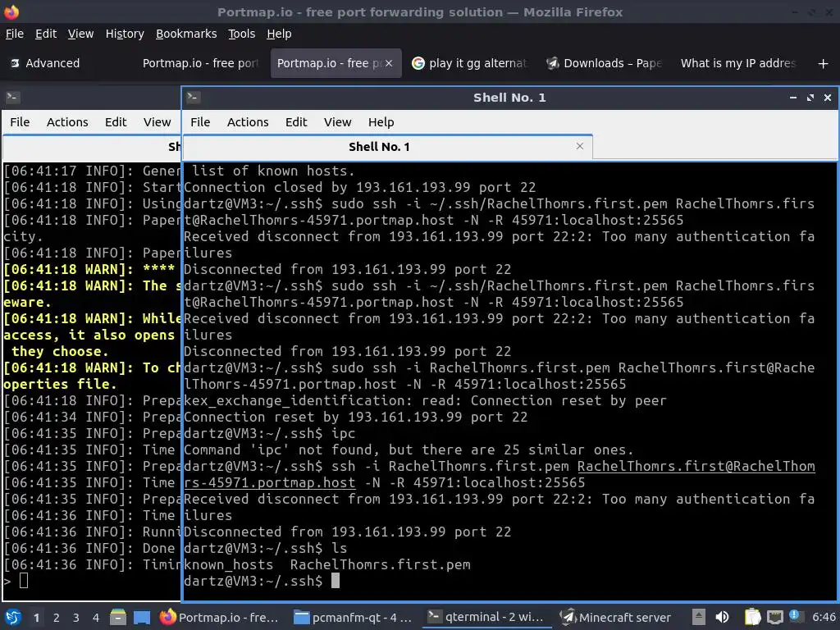Open the Firefox Help menu
The width and height of the screenshot is (840, 630).
[279, 34]
